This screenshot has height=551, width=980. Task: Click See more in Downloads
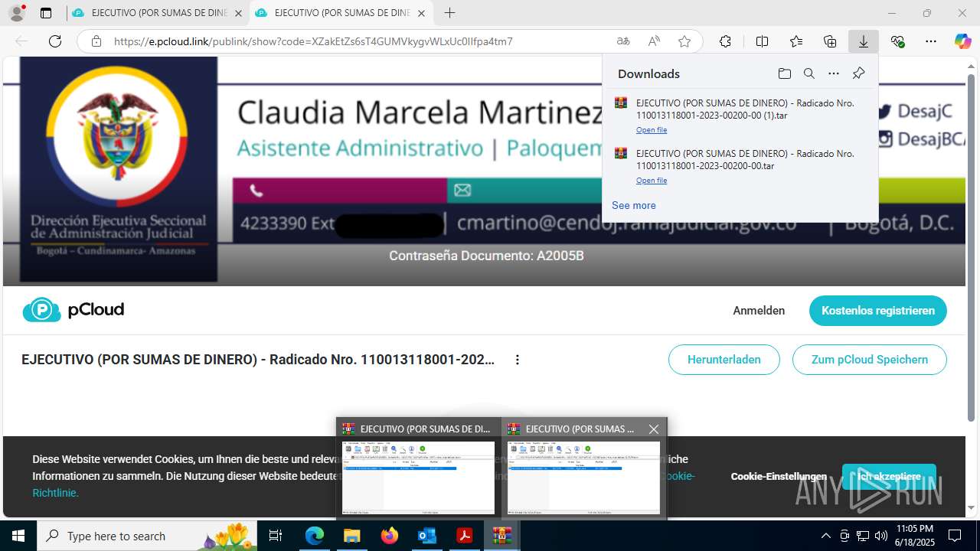point(633,205)
